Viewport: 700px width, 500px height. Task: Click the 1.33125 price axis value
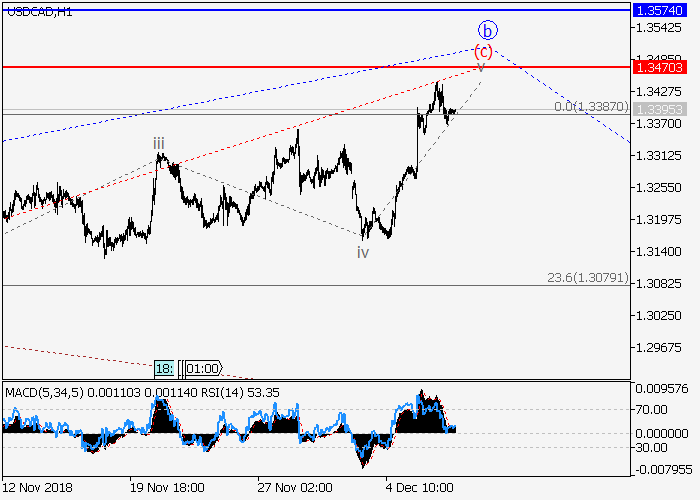658,156
